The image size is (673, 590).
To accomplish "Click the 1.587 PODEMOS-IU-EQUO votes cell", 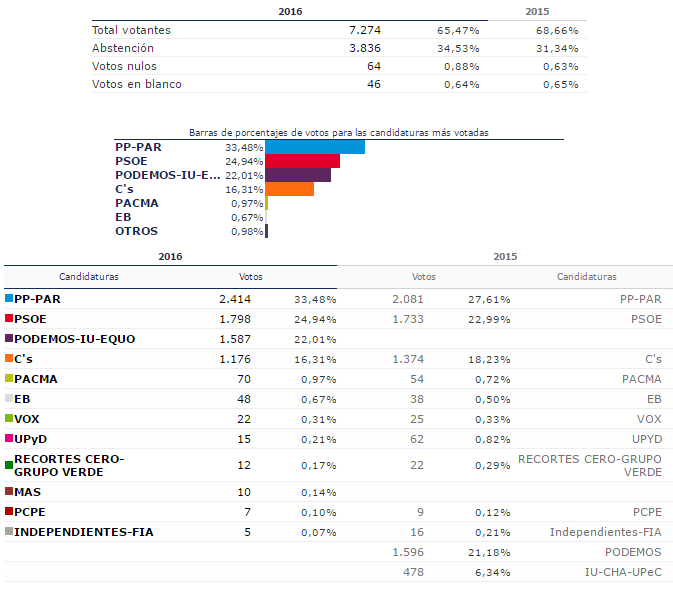I will pos(235,339).
